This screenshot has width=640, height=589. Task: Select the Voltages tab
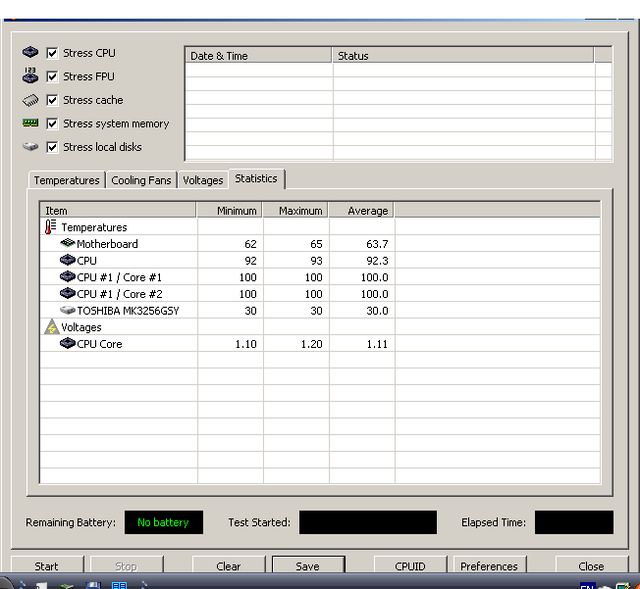(203, 180)
